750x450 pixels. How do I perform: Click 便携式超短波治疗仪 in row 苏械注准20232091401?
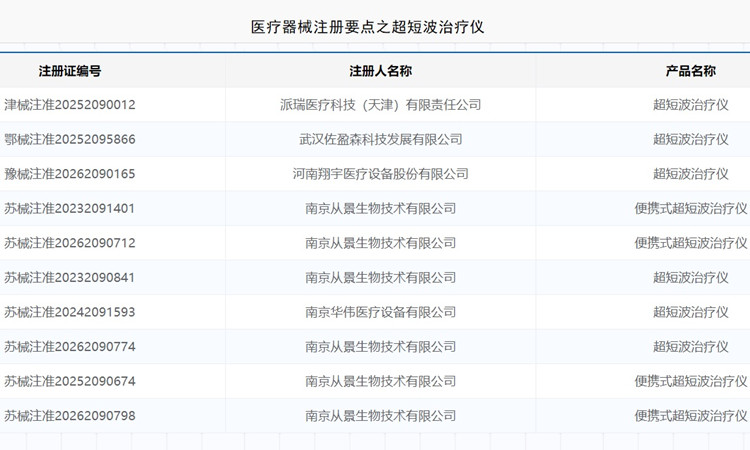[691, 209]
